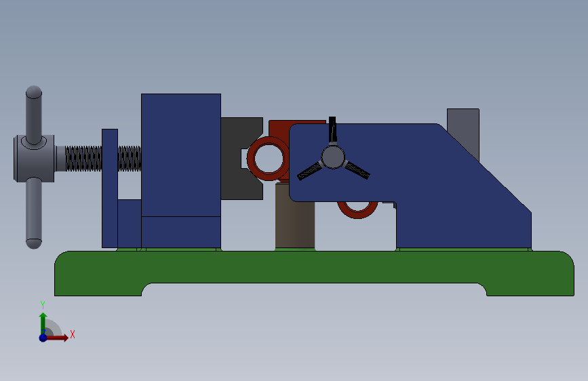588x381 pixels.
Task: Click the upper bar of the T-handle
Action: 34,115
